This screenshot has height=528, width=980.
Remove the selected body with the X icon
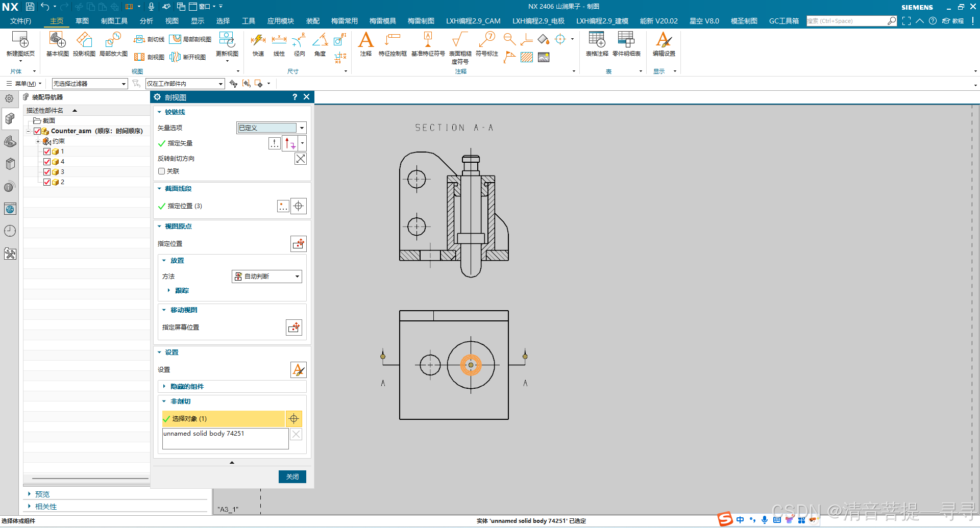[x=296, y=434]
